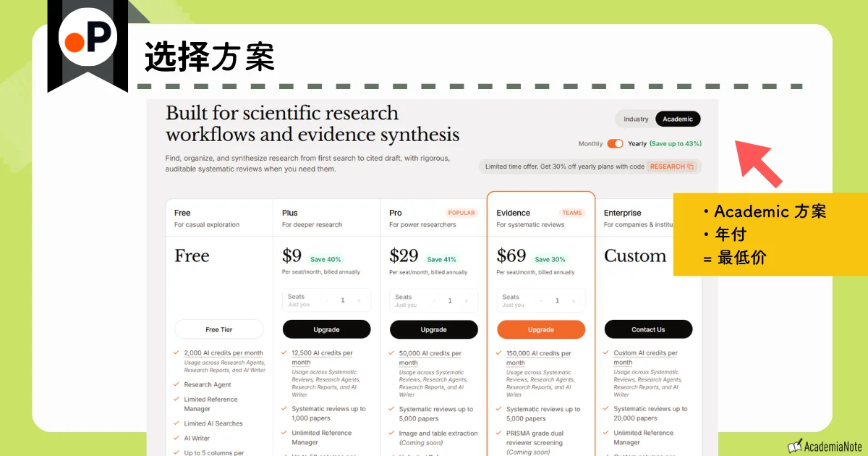Click the Pro seats count field

tap(450, 300)
